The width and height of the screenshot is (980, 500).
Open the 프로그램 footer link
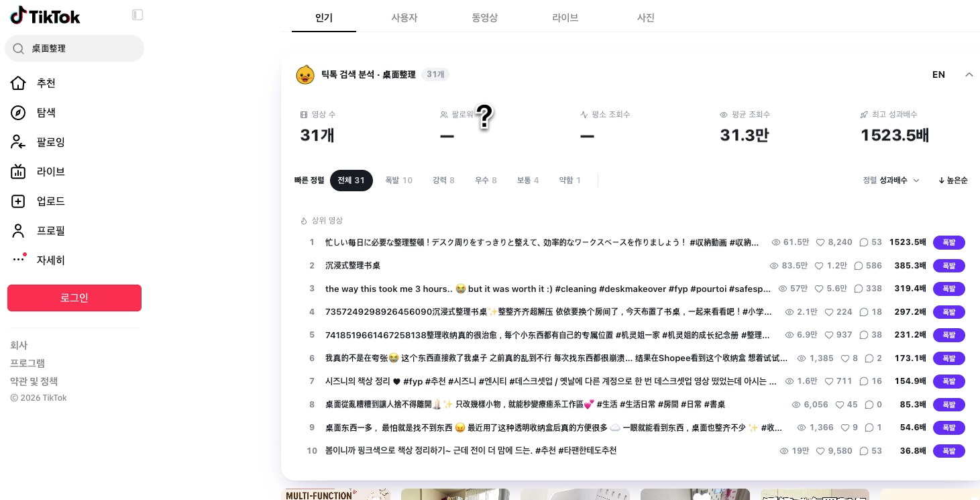[28, 363]
